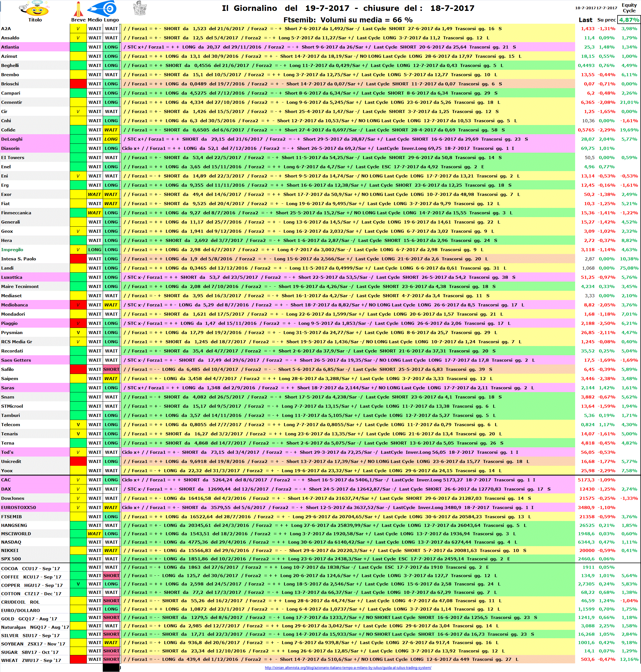Click Cementir equity cycle 21,01%
This screenshot has height=672, width=641.
tap(629, 102)
